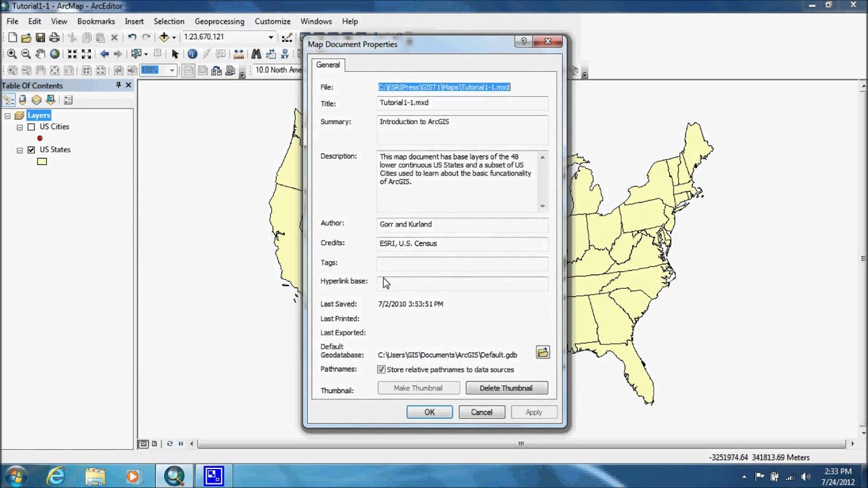
Task: Open the Table Of Contents Options icon
Action: coord(68,100)
